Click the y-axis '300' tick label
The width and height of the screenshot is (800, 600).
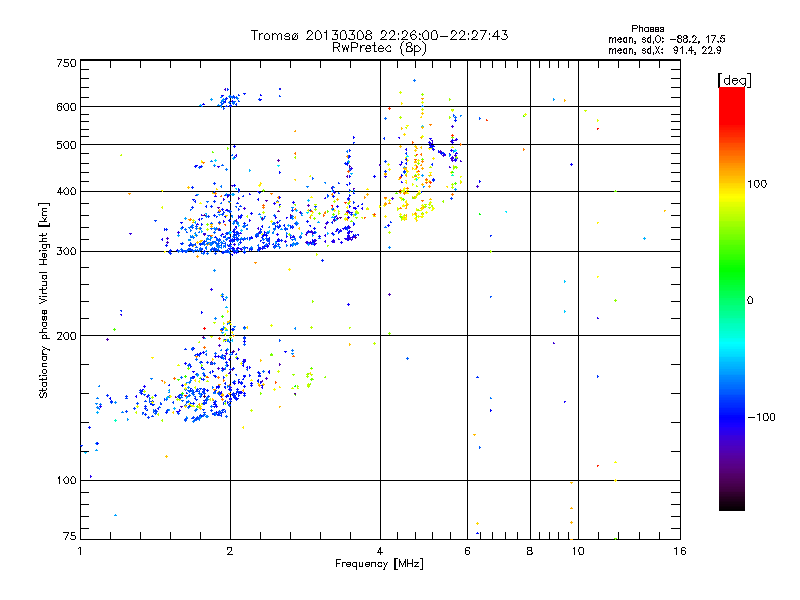click(66, 252)
